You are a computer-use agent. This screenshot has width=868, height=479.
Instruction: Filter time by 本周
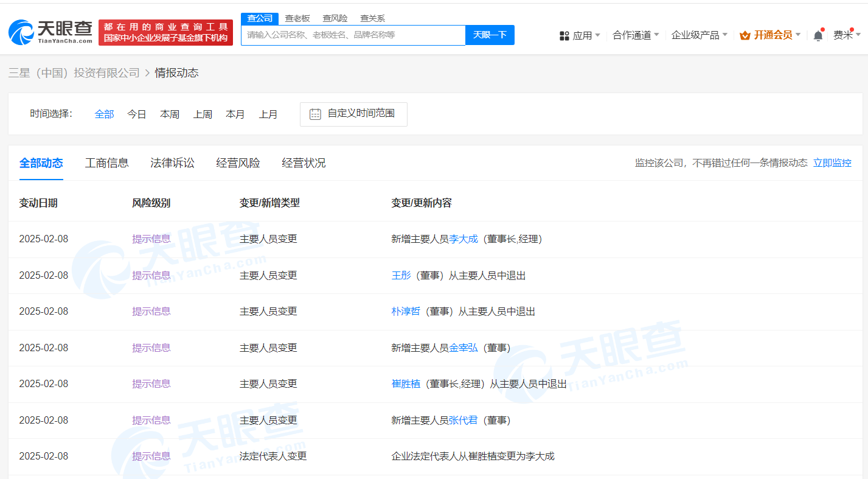tap(170, 114)
